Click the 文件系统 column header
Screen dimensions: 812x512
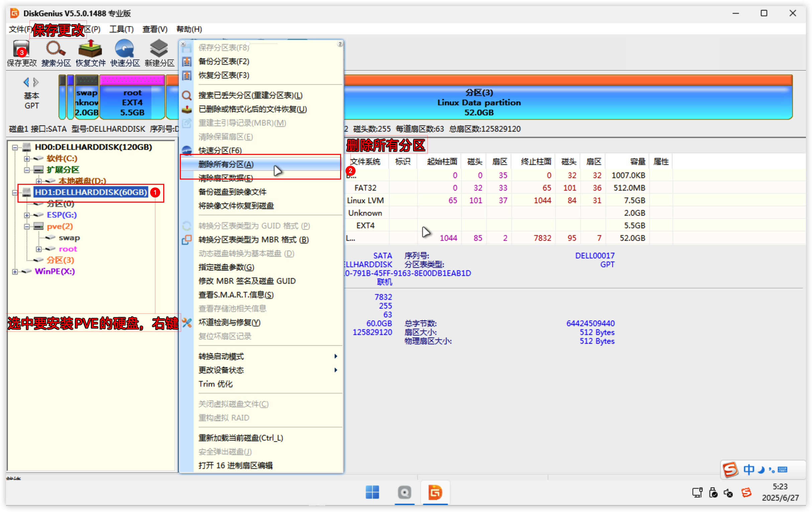tap(365, 162)
